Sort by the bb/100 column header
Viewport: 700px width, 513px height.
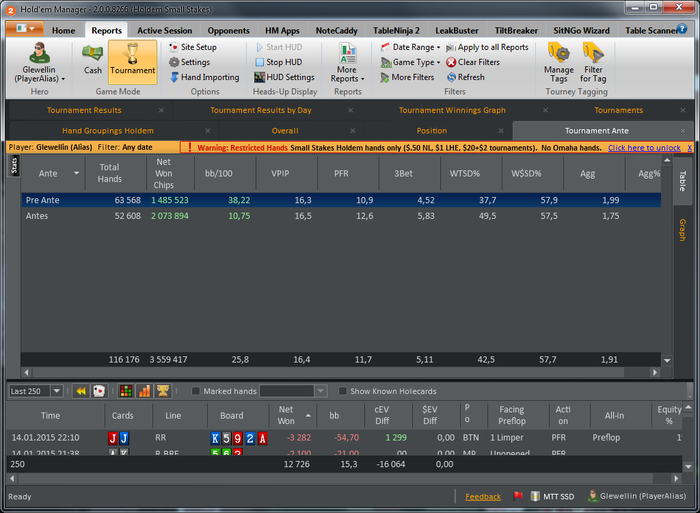[x=225, y=173]
